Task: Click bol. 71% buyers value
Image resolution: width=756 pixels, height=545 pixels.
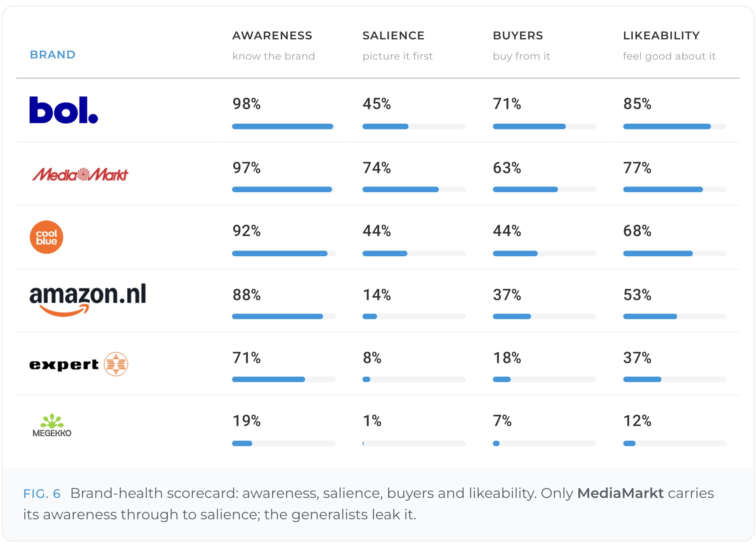Action: pyautogui.click(x=507, y=104)
